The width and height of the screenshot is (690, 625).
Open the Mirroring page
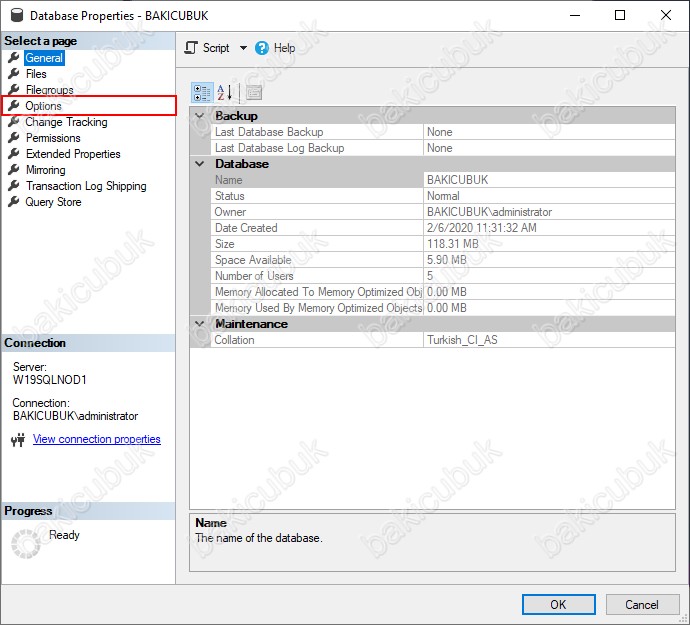coord(46,169)
